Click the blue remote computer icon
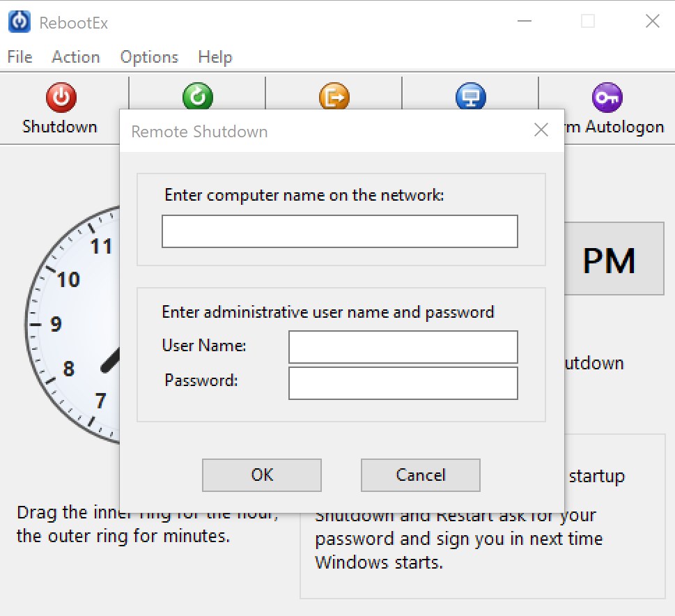Screen dimensions: 675x616 point(470,95)
